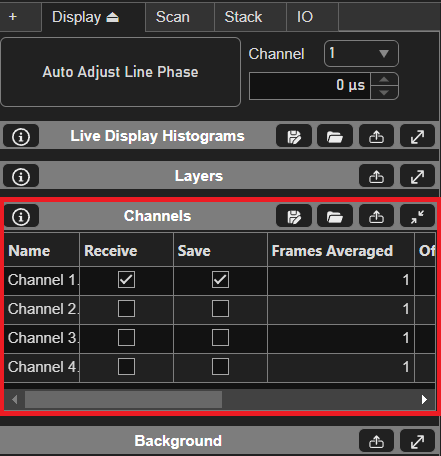The width and height of the screenshot is (441, 456).
Task: Click the horizontal scrollbar thumb in Channels table
Action: coord(123,399)
